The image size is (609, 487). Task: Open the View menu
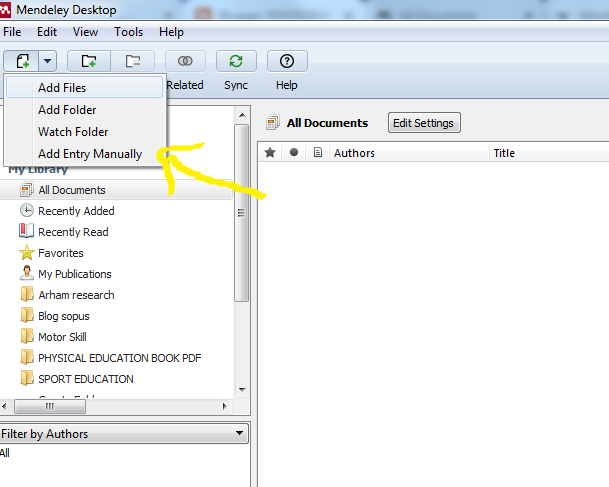click(x=85, y=32)
